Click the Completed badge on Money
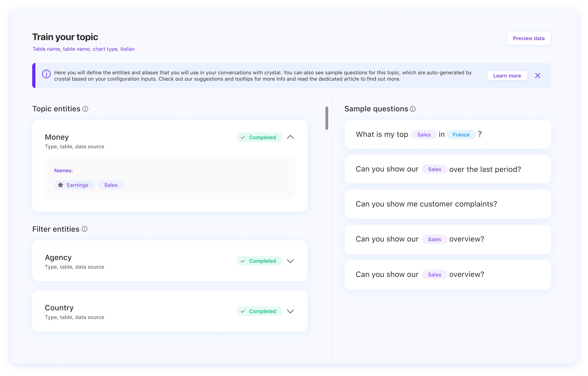 click(x=259, y=137)
